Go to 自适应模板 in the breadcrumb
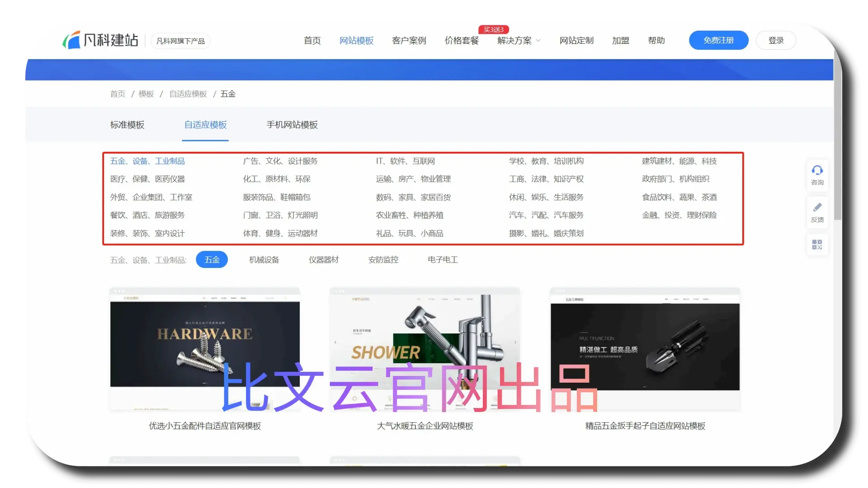 [188, 94]
